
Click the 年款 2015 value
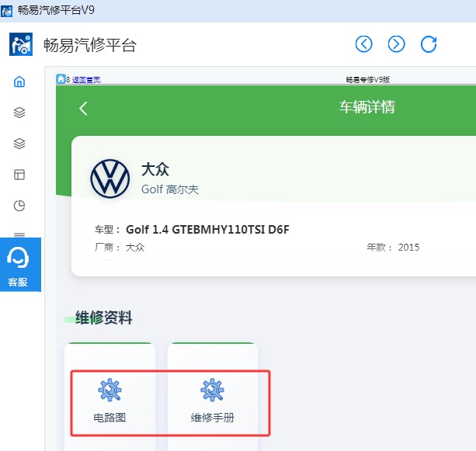(x=408, y=248)
